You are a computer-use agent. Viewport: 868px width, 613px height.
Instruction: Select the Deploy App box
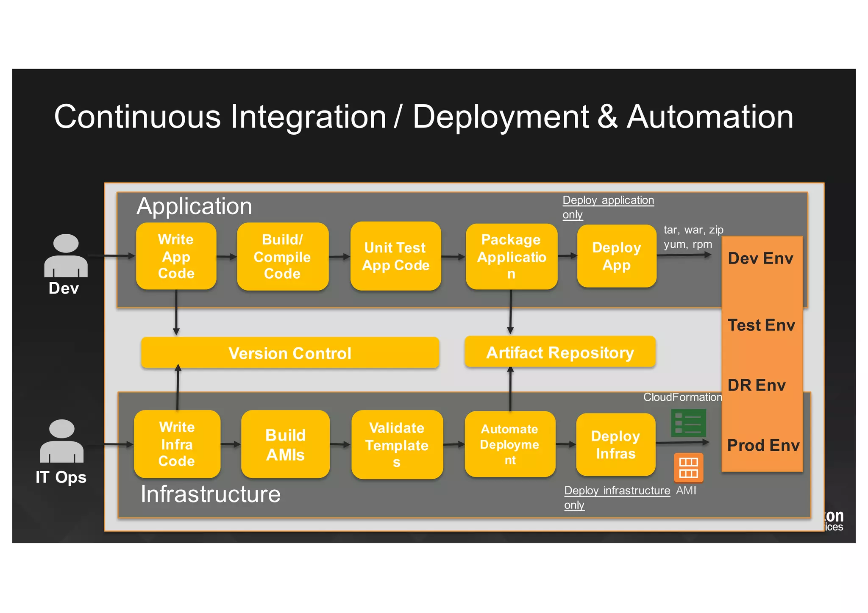(x=616, y=256)
